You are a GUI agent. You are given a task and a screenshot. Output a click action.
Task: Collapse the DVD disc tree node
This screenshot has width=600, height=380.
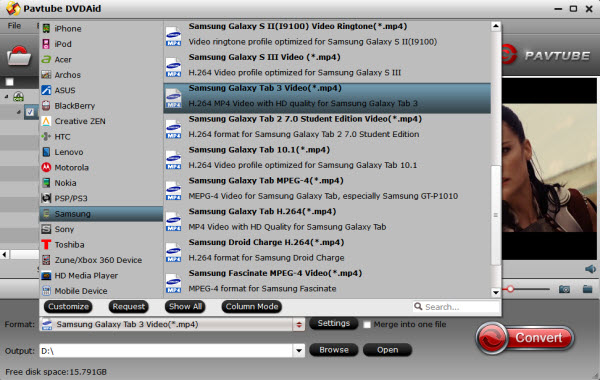click(x=7, y=96)
